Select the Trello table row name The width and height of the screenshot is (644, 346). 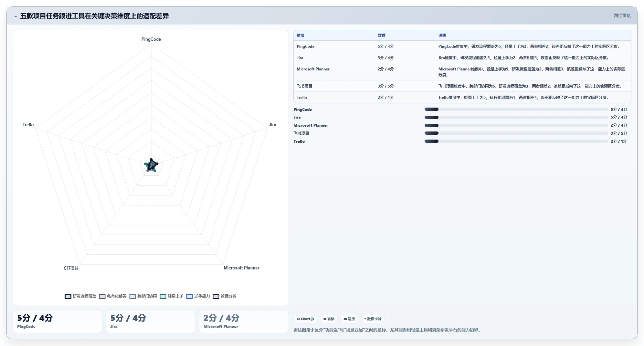[x=302, y=98]
